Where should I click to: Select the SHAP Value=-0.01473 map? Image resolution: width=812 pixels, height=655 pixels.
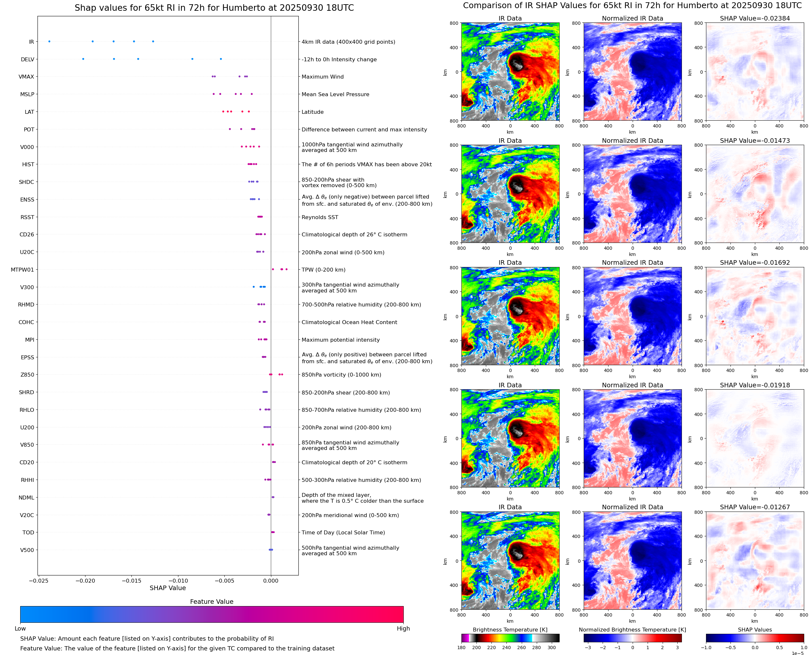click(755, 194)
